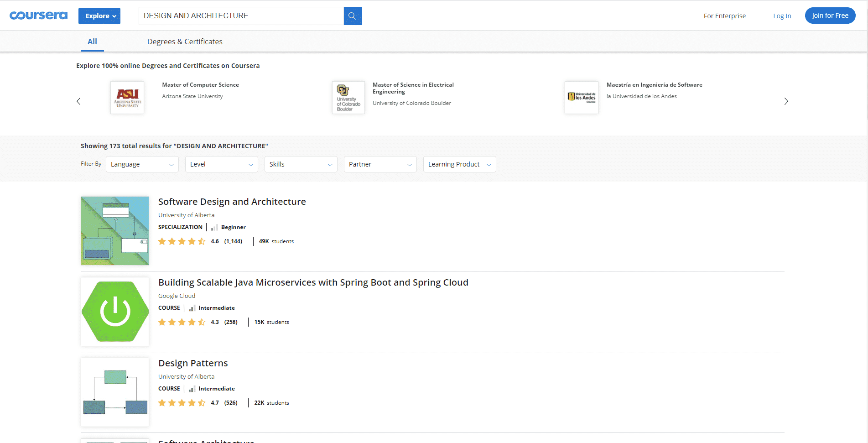Click the Log In link

(782, 16)
